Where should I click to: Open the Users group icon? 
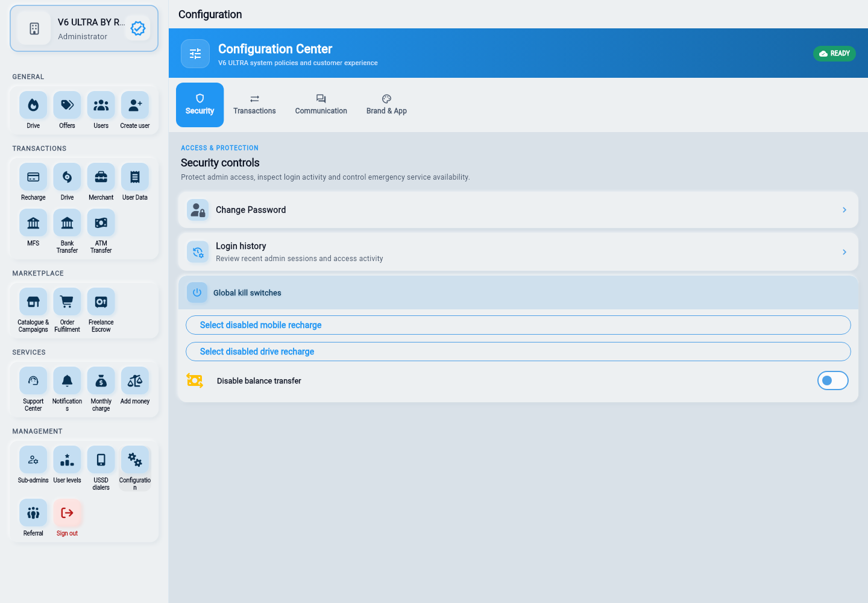101,106
